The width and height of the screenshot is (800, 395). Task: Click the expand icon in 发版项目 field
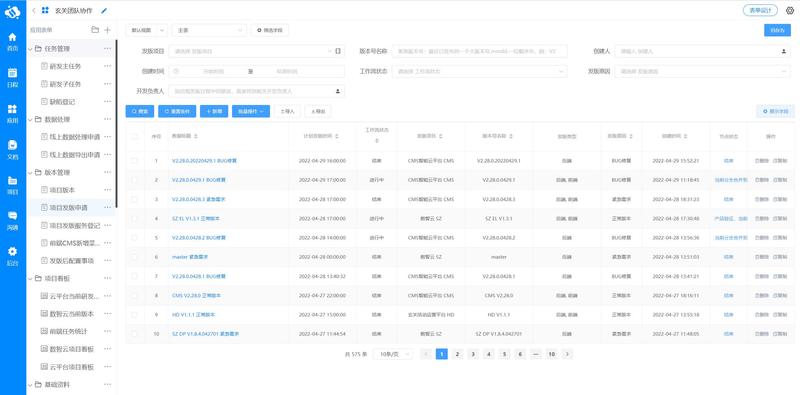tap(338, 51)
